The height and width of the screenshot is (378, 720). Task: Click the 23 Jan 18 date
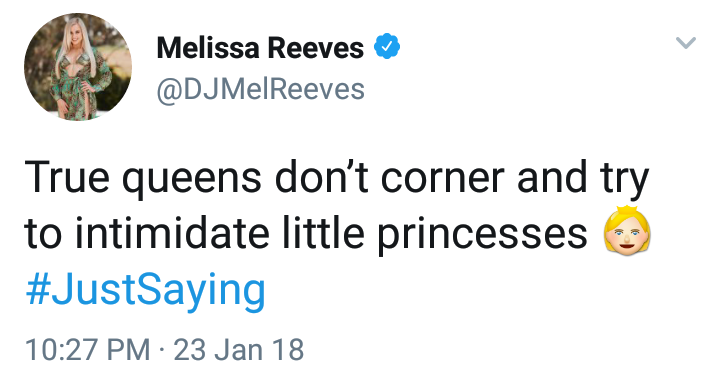239,350
